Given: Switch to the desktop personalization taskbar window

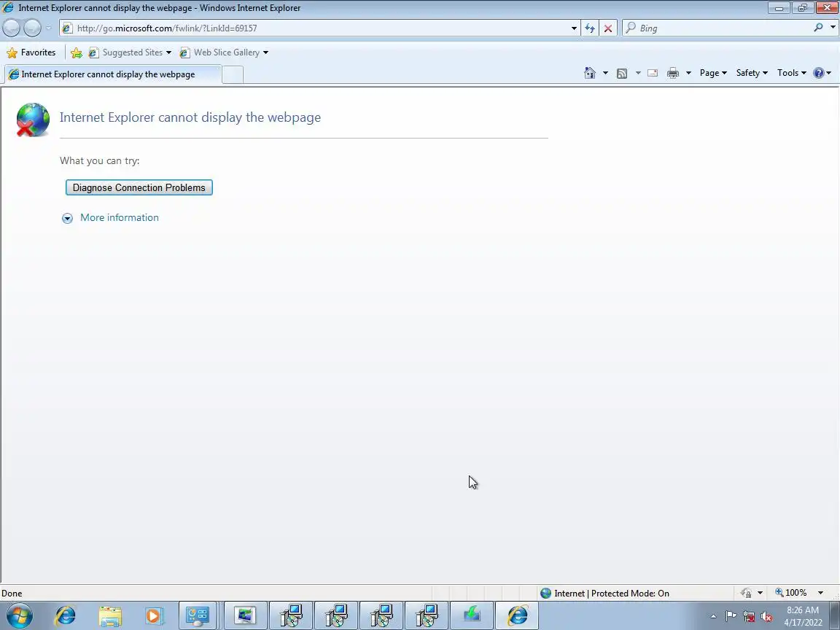Looking at the screenshot, I should [x=245, y=615].
